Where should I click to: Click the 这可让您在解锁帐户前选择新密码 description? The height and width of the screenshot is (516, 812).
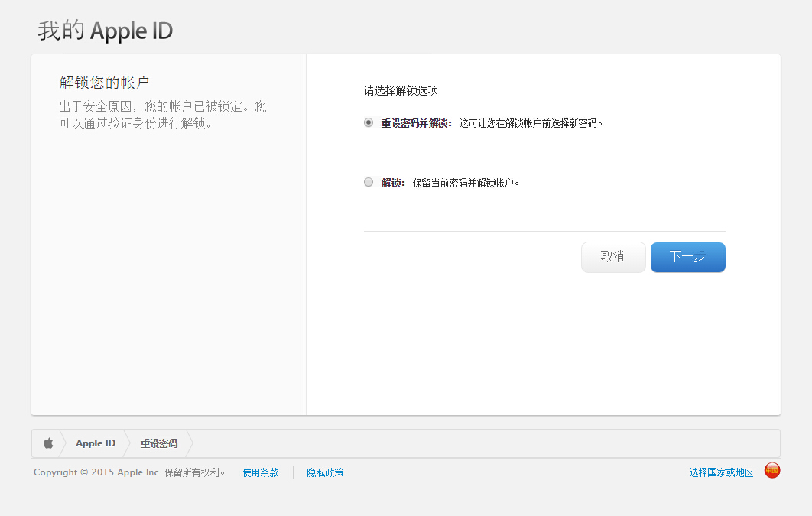pyautogui.click(x=531, y=123)
